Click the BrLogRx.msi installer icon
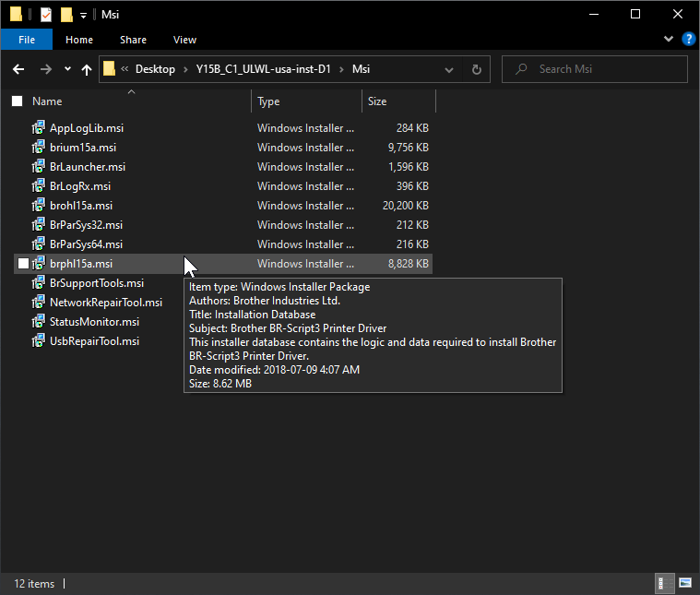 pos(39,185)
